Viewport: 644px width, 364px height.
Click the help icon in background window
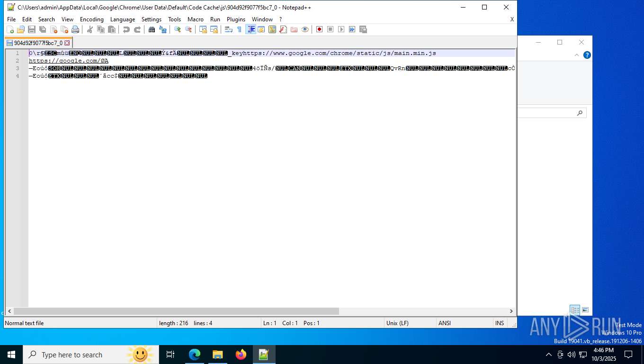tap(587, 55)
